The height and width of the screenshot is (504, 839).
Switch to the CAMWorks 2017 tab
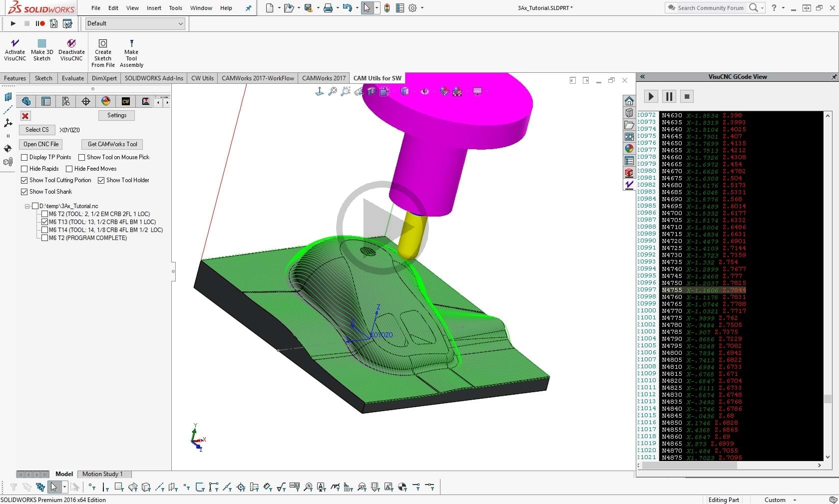(x=324, y=78)
